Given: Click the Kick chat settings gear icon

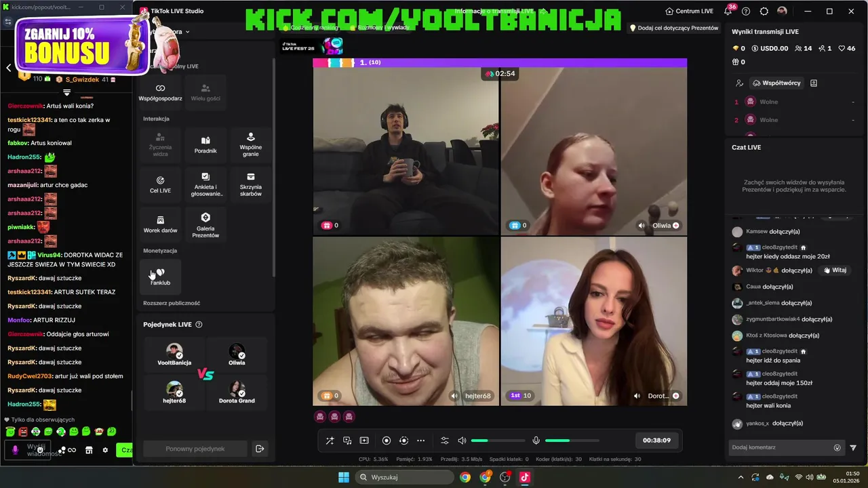Looking at the screenshot, I should [105, 450].
